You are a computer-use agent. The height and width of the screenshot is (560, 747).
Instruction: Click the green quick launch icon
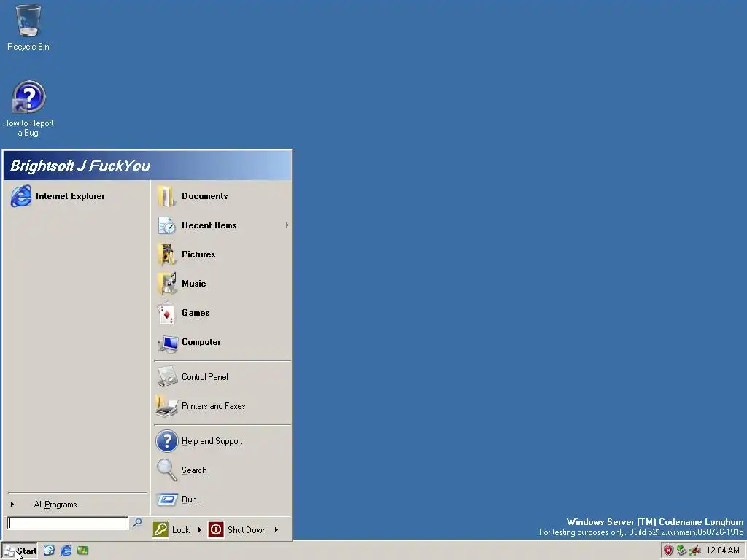coord(82,551)
